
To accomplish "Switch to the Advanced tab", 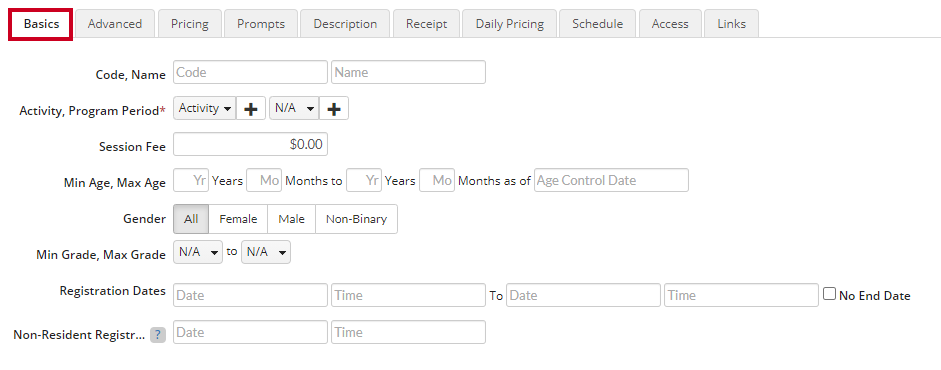I will [115, 24].
